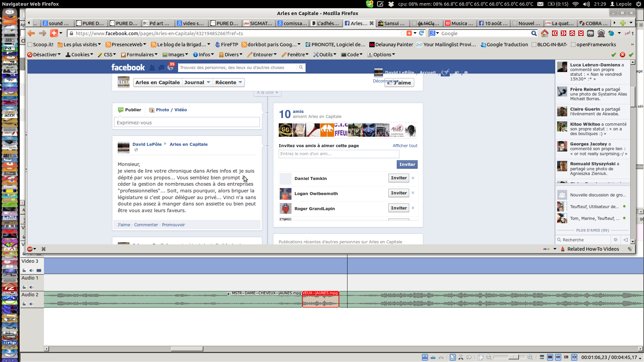Click the Afficher tout link
The height and width of the screenshot is (362, 644).
(x=405, y=146)
